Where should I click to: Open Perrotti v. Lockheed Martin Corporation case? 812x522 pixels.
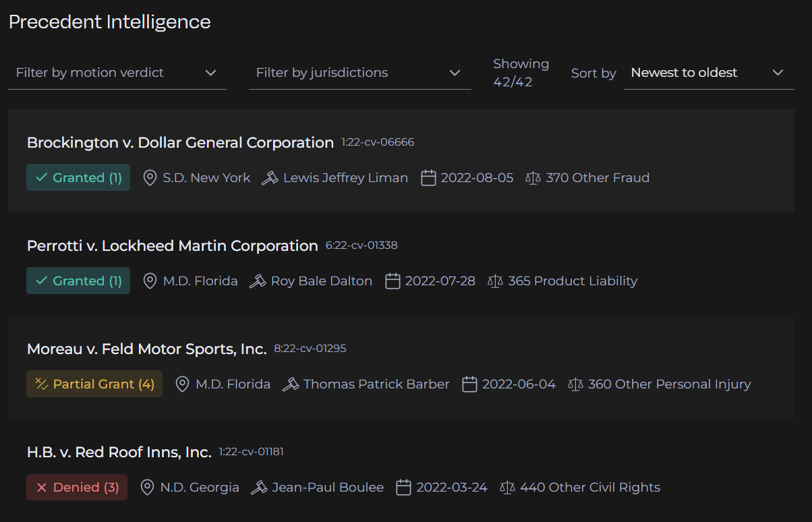click(x=172, y=246)
